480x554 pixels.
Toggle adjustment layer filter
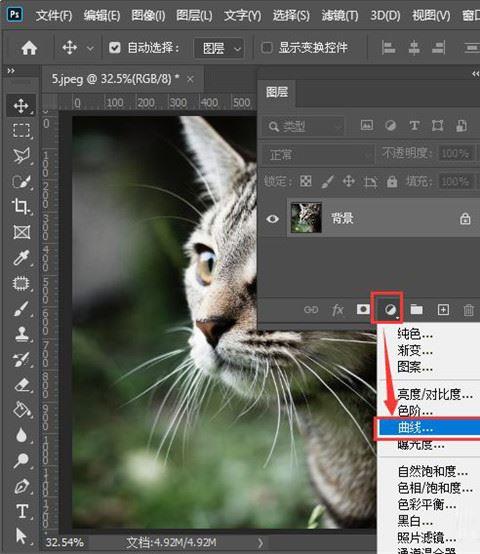point(390,126)
